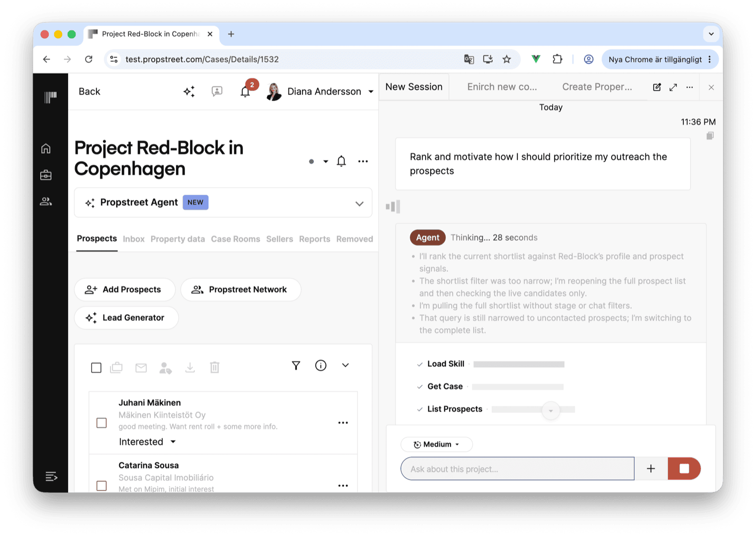756x536 pixels.
Task: Expand the Propstreet Agent chevron
Action: [x=360, y=204]
